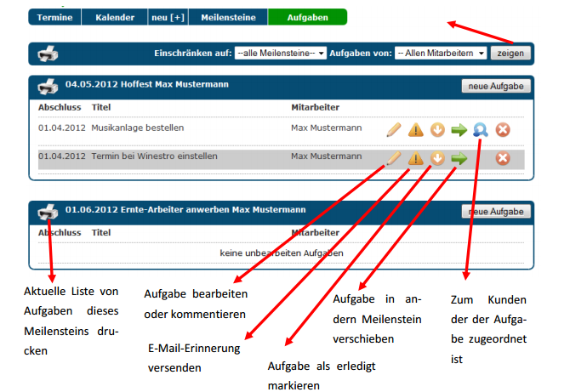Delete the Termin bei Winestro einstellen task

(x=503, y=158)
